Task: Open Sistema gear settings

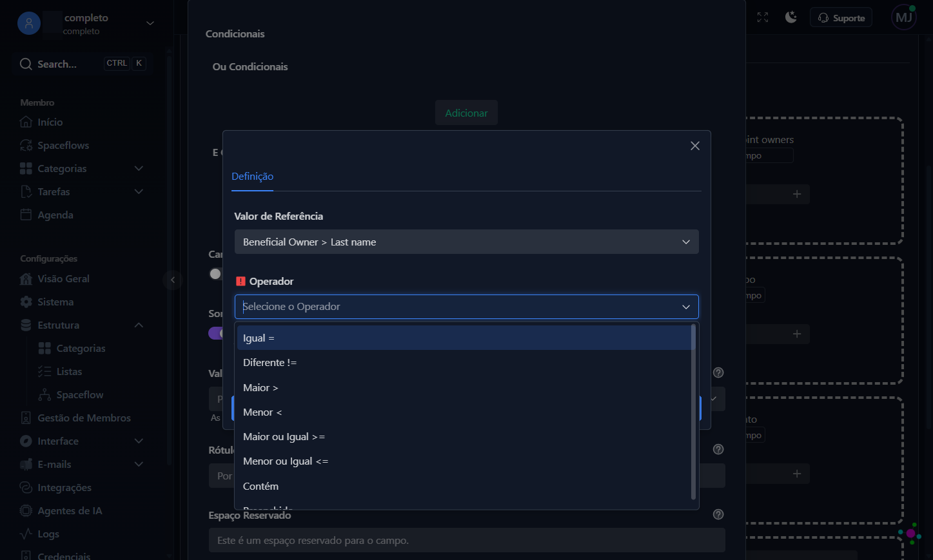Action: [x=26, y=302]
